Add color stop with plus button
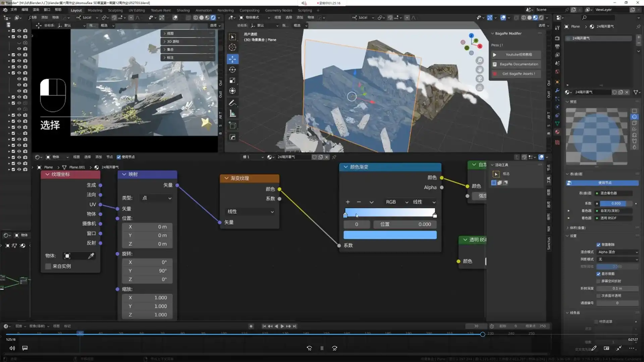Image resolution: width=644 pixels, height=362 pixels. point(347,202)
